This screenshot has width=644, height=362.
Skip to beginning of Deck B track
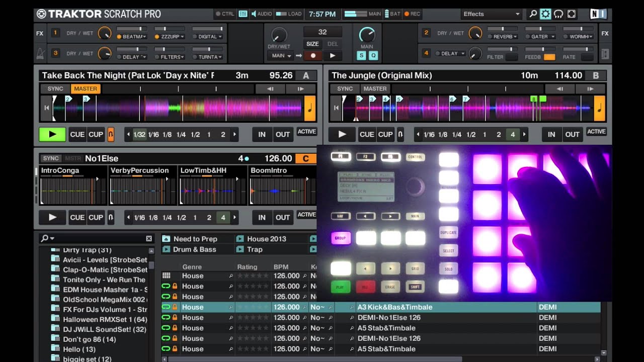click(336, 108)
